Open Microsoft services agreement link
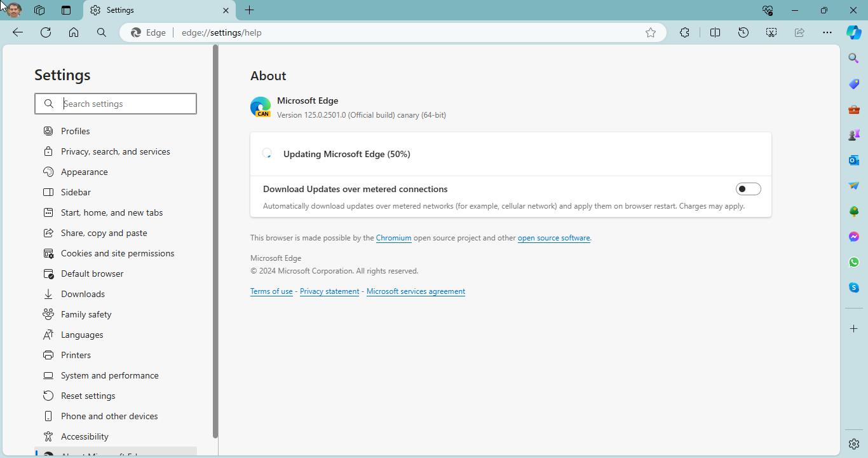868x458 pixels. pyautogui.click(x=416, y=291)
